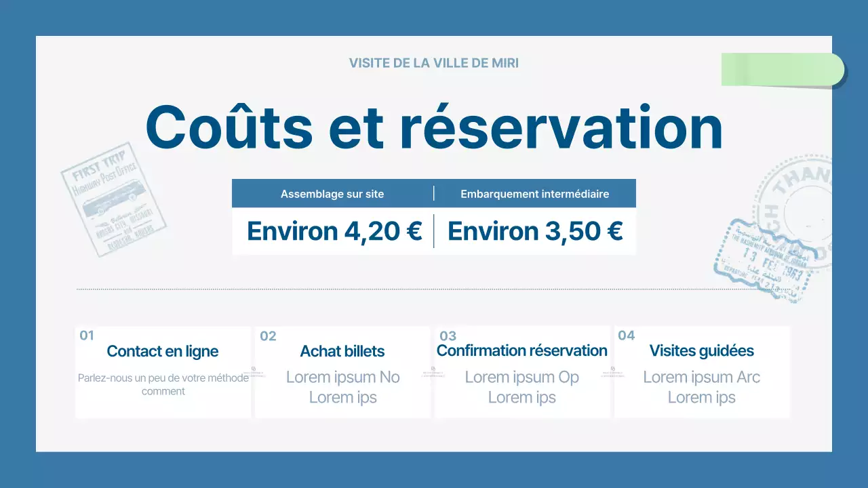This screenshot has width=868, height=488.
Task: Select the "Embarquement intermédiaire" header
Action: (x=534, y=194)
